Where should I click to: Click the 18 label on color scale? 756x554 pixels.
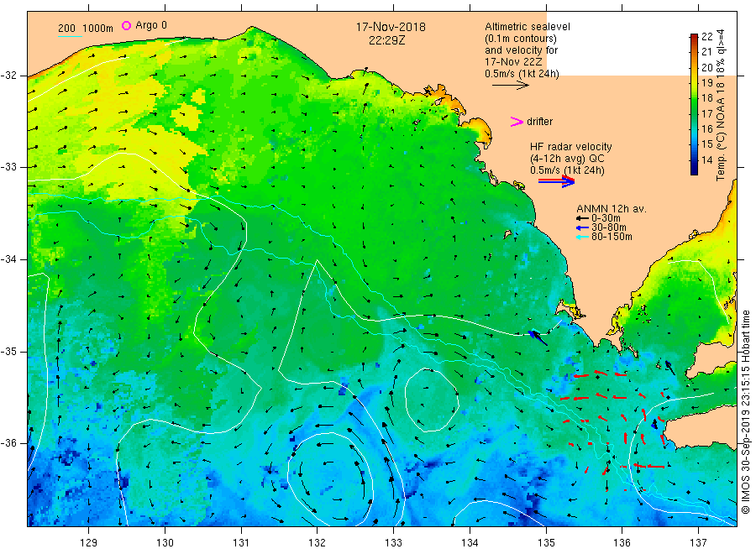coord(706,98)
